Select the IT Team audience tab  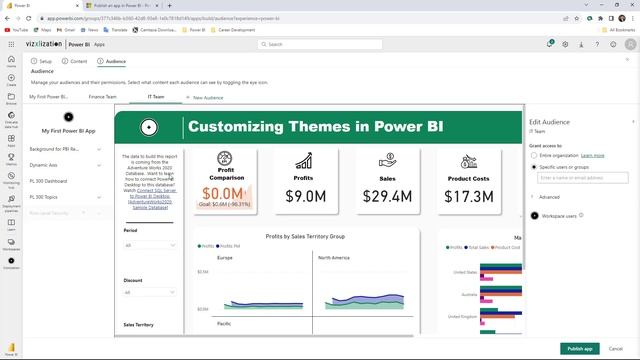coord(156,97)
